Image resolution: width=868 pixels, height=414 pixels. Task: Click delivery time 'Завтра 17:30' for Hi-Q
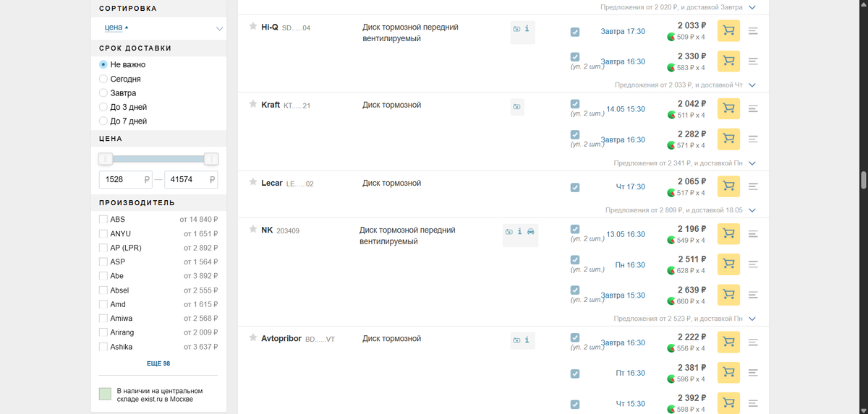click(x=623, y=32)
